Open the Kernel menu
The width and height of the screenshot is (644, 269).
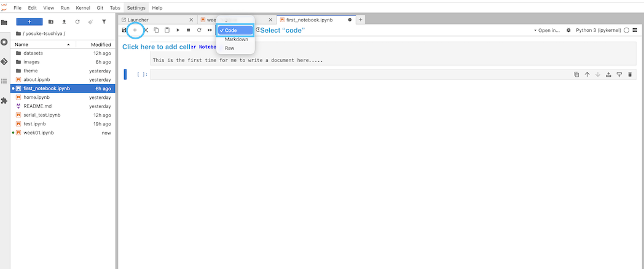83,8
